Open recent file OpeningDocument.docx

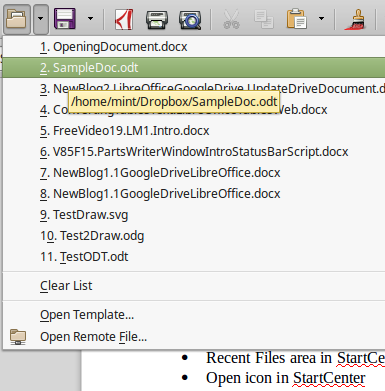[x=194, y=47]
